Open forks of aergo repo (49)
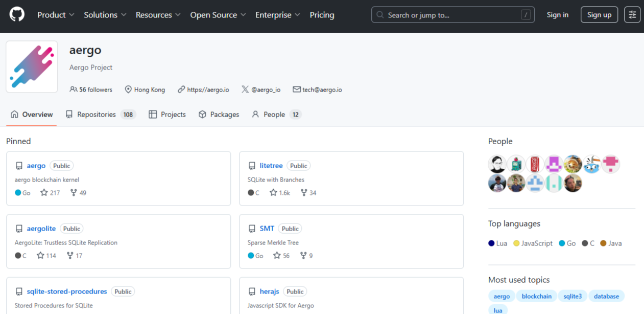Image resolution: width=644 pixels, height=314 pixels. click(x=78, y=193)
